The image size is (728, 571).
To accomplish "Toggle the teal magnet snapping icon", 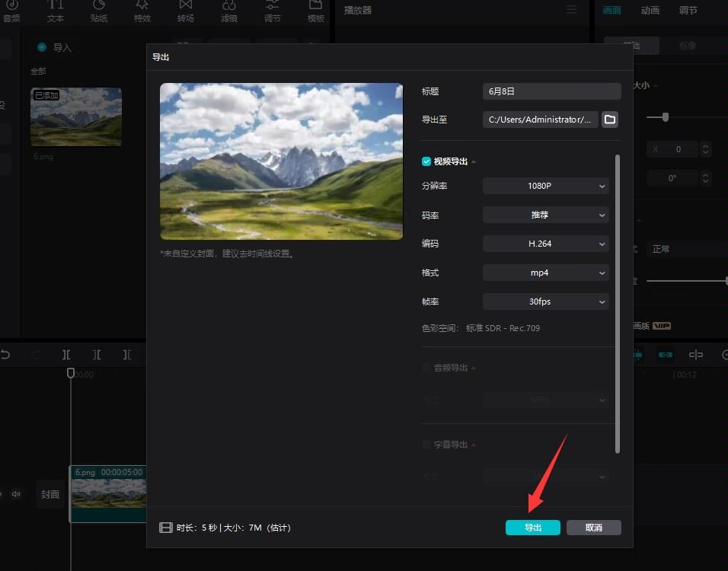I will [637, 355].
